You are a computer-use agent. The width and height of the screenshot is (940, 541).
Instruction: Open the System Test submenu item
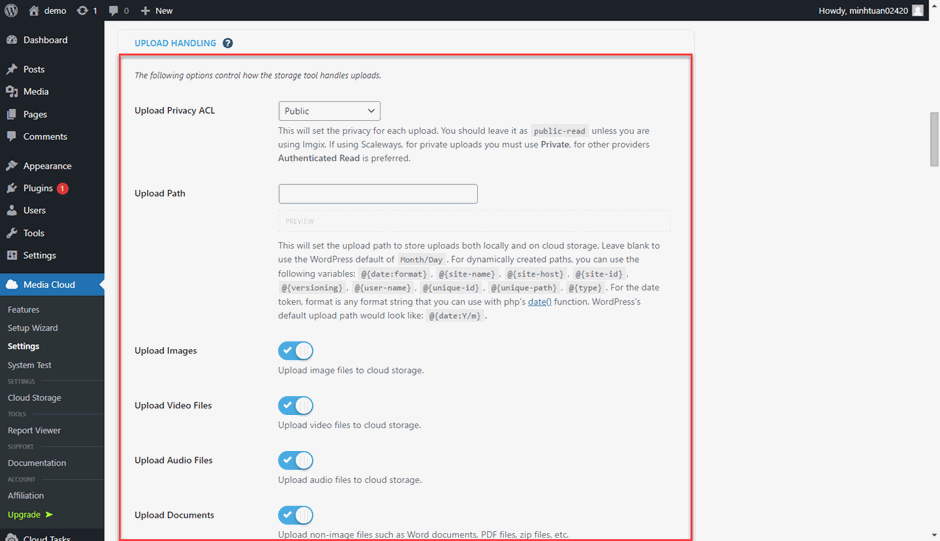(29, 365)
